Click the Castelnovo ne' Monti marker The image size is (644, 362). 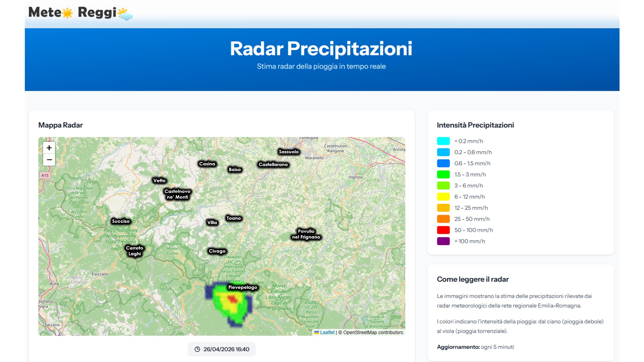[x=177, y=194]
